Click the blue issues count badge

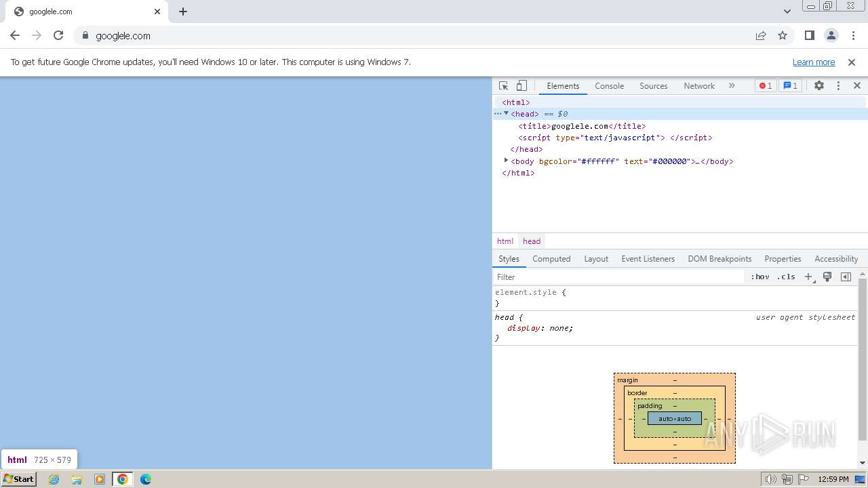[790, 86]
